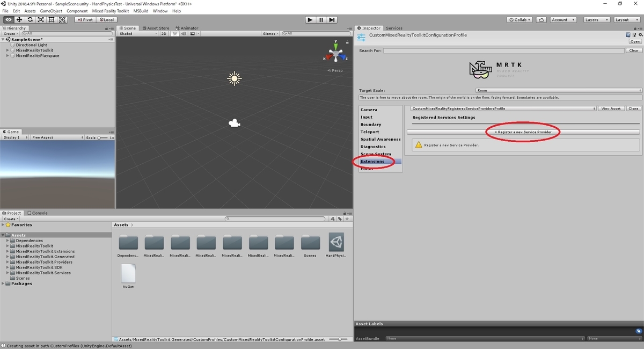The height and width of the screenshot is (349, 644).
Task: Click the search by type icon
Action: click(x=333, y=219)
